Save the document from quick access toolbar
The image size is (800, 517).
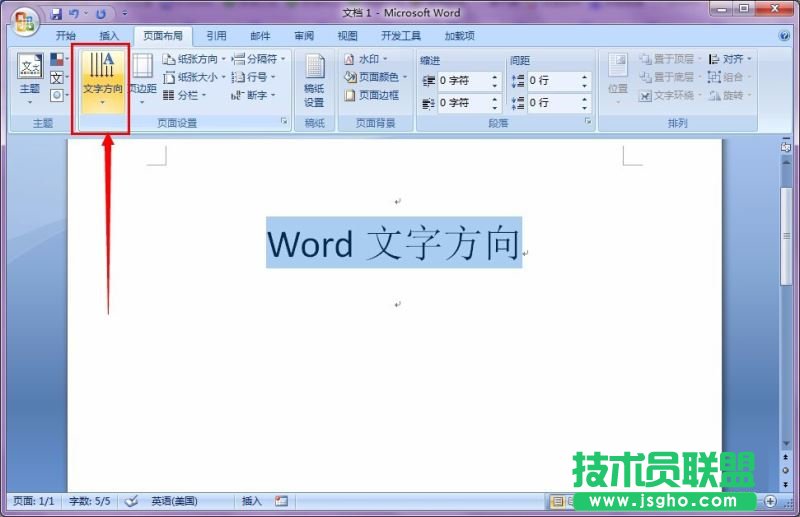pyautogui.click(x=56, y=14)
